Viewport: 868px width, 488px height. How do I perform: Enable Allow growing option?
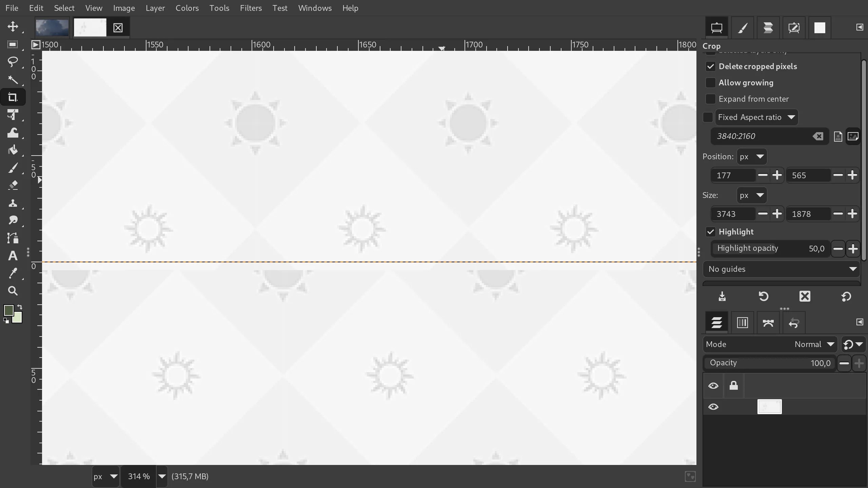pyautogui.click(x=711, y=82)
